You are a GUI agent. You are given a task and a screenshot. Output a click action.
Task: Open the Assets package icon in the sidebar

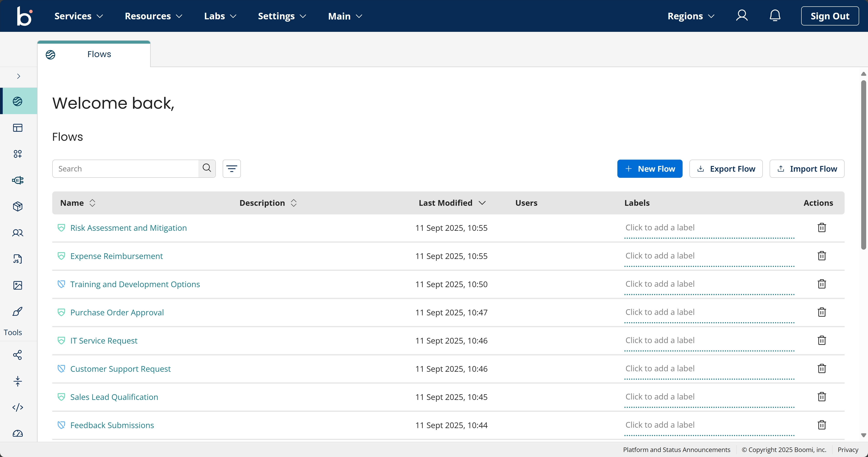[18, 206]
